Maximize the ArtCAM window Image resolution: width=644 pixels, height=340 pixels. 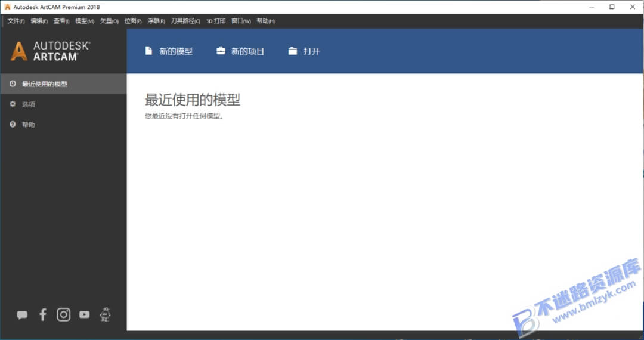(612, 7)
